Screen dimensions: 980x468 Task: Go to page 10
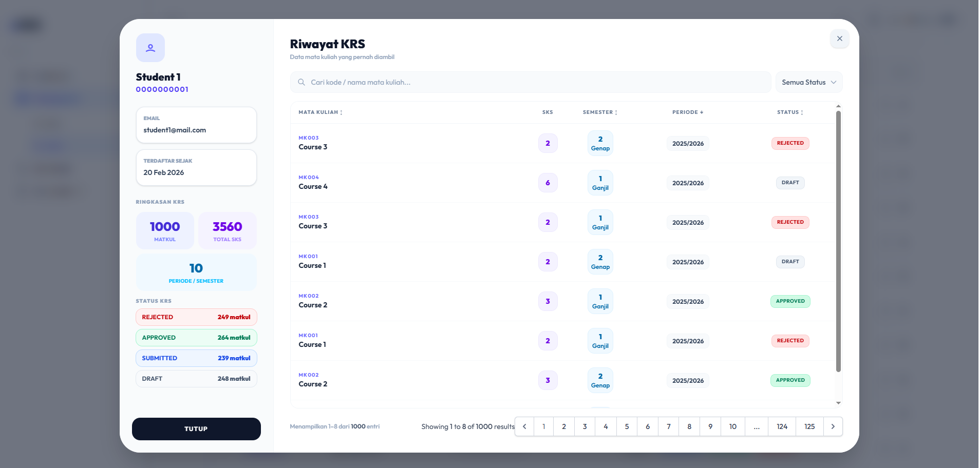[733, 426]
